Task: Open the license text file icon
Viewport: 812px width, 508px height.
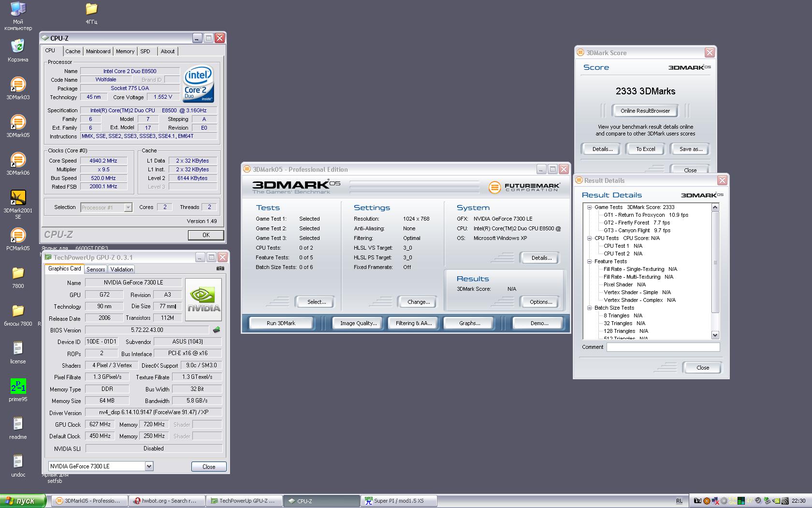Action: tap(18, 352)
